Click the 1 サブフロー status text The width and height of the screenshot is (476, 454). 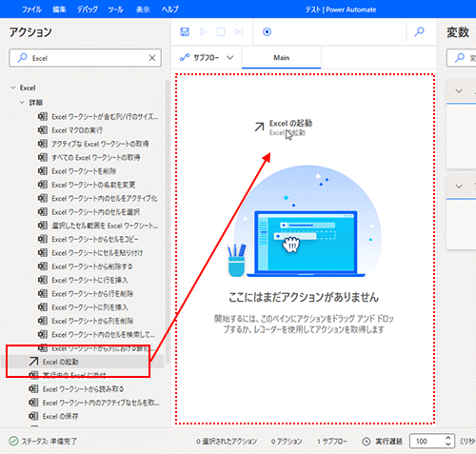[332, 442]
